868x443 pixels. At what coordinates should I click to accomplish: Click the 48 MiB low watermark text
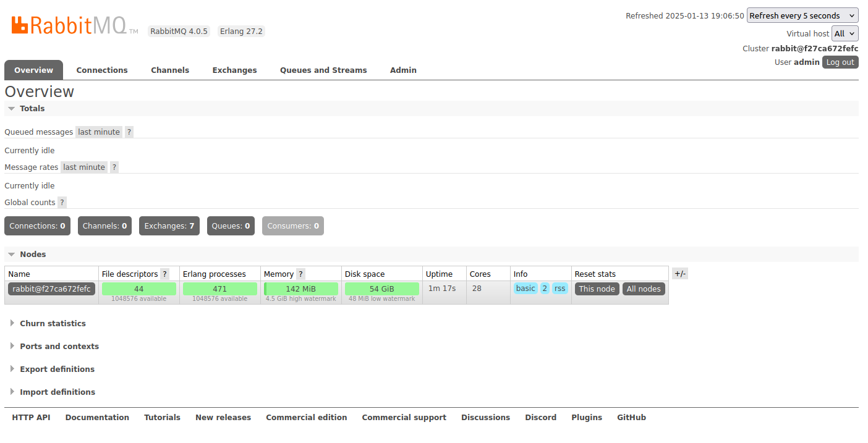point(382,299)
